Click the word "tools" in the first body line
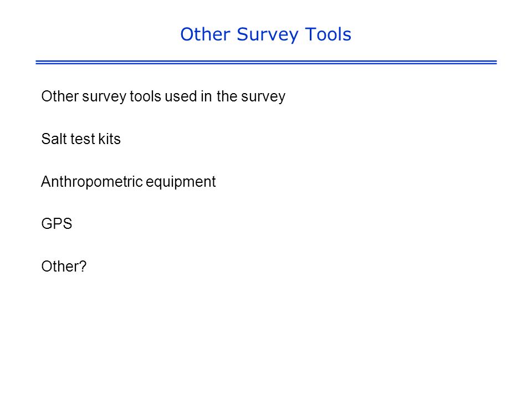This screenshot has height=399, width=532. pyautogui.click(x=145, y=96)
